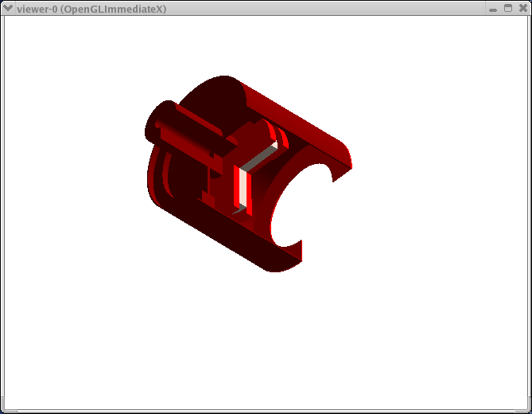Click the bottom edge border of the viewer window
This screenshot has width=532, height=414.
(x=266, y=411)
